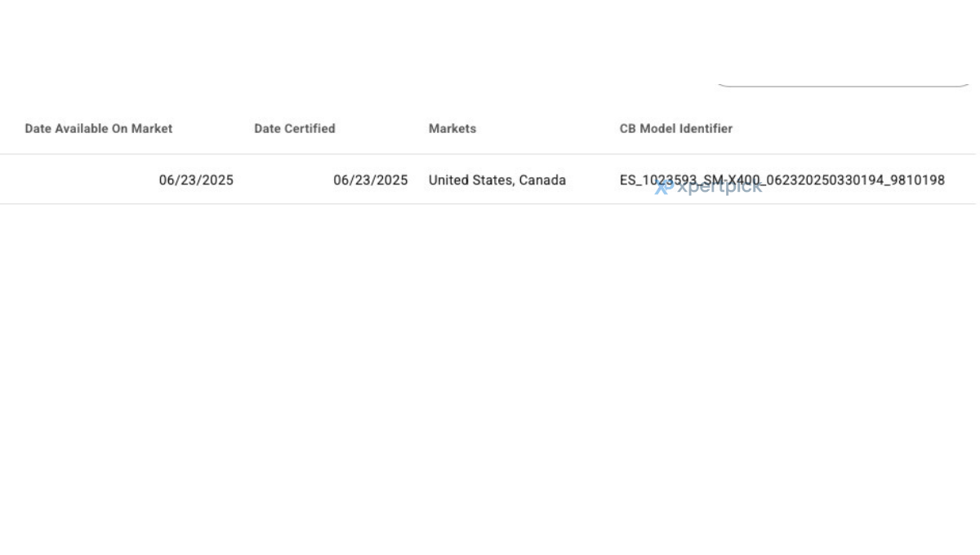Click the word Certified in the second header
The height and width of the screenshot is (555, 980).
point(310,128)
